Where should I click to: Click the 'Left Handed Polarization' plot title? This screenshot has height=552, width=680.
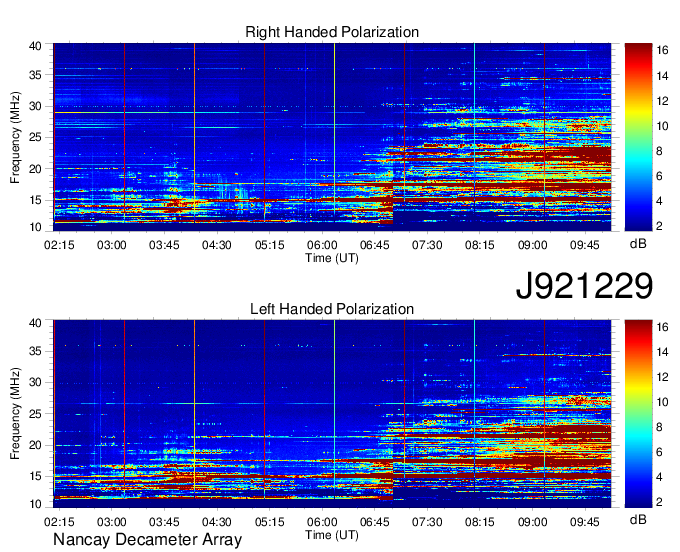(x=332, y=309)
